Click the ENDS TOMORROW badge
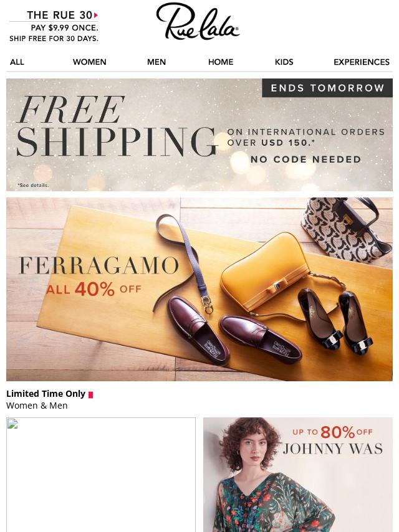399x532 pixels. pyautogui.click(x=327, y=88)
